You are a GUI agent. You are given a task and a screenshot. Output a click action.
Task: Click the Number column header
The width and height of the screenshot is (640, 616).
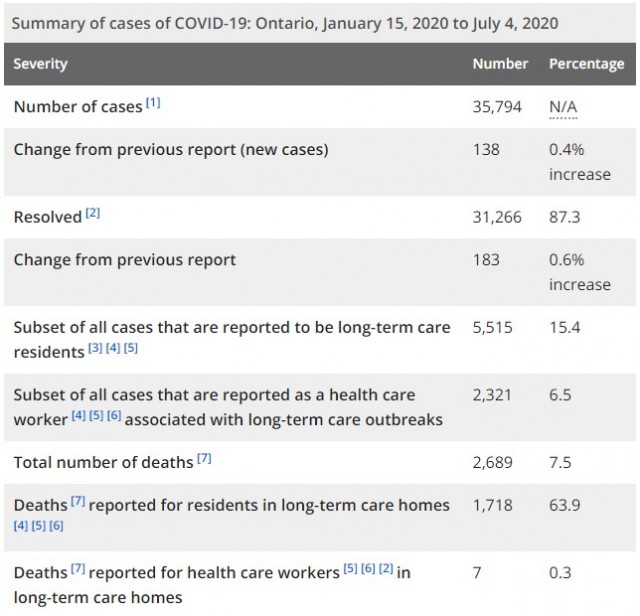(500, 64)
